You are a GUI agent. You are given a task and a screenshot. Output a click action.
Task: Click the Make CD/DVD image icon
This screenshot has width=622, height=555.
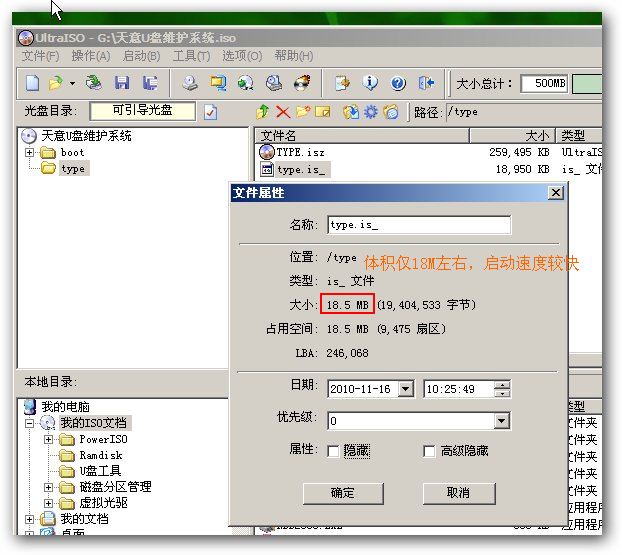coord(190,83)
